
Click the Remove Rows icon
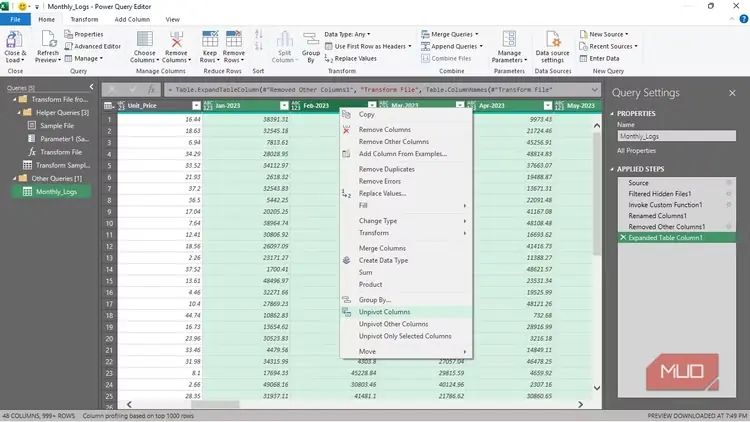click(234, 40)
